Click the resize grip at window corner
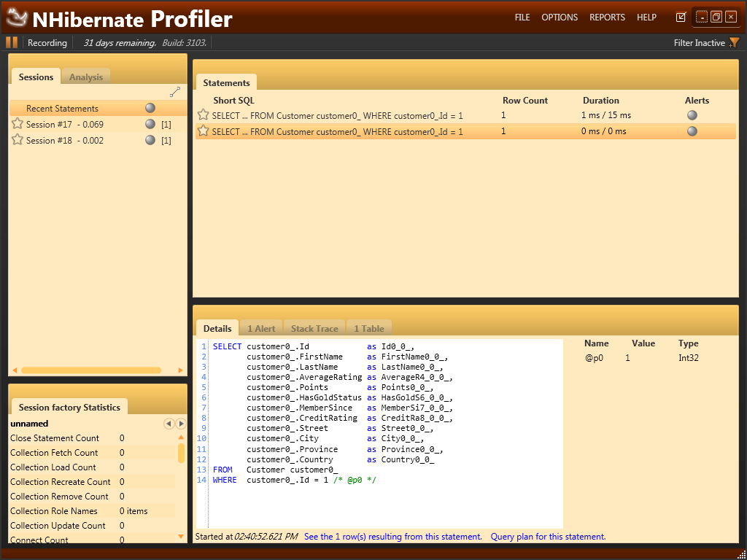This screenshot has height=560, width=747. click(741, 555)
